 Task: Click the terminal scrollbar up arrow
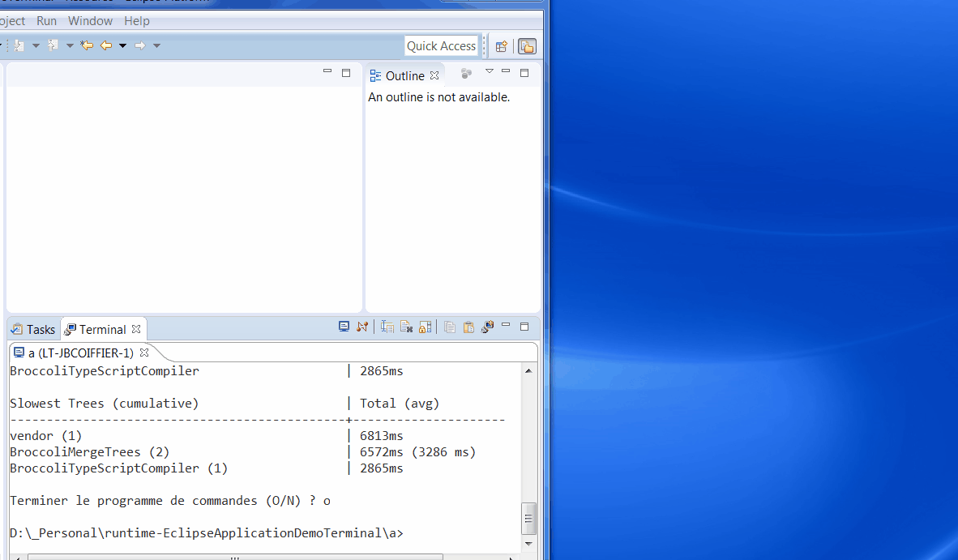528,371
